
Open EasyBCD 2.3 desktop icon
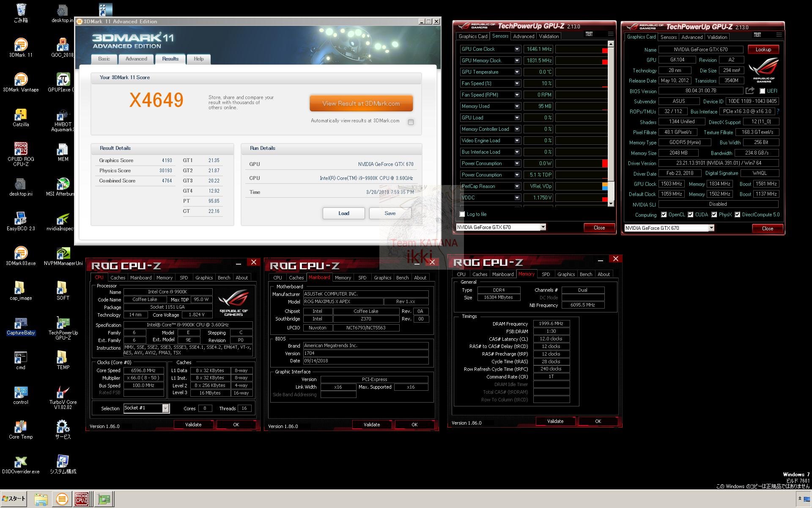pos(21,221)
